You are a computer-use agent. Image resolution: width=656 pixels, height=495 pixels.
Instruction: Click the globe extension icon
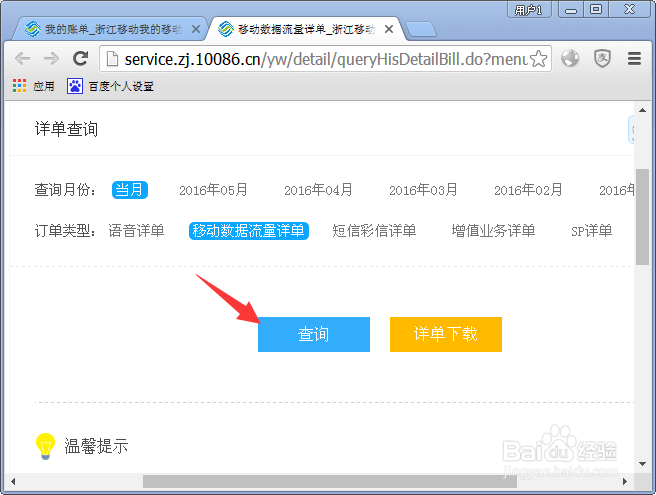pyautogui.click(x=570, y=59)
